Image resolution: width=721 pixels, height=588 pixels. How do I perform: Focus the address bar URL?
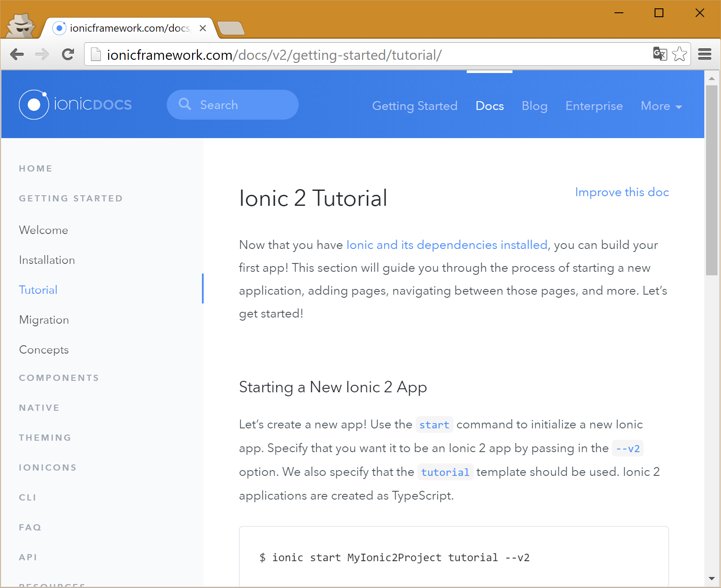click(x=274, y=55)
